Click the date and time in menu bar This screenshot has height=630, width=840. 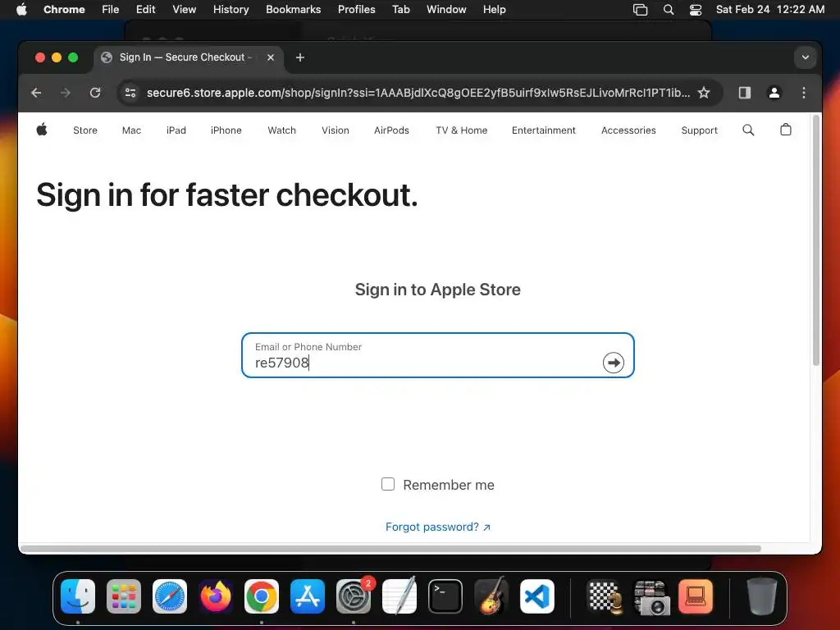tap(769, 9)
